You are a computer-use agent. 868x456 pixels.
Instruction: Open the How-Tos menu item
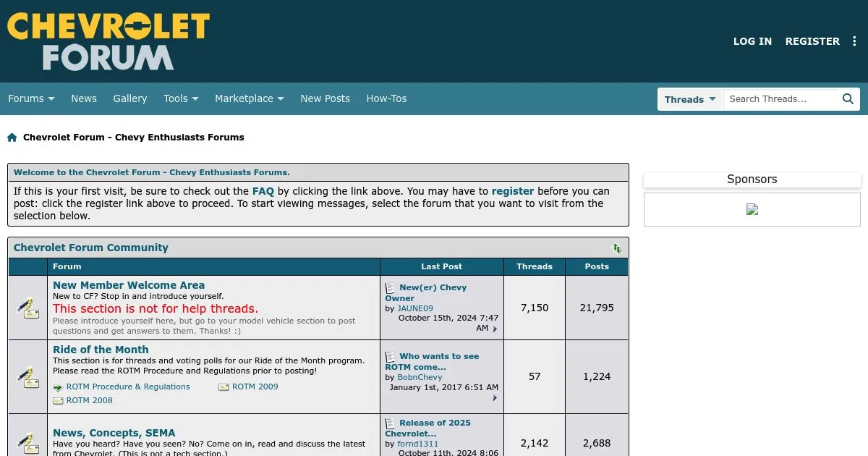(x=386, y=98)
